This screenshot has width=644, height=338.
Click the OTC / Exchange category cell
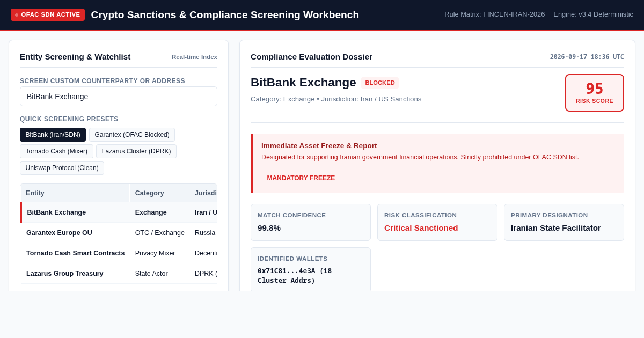pos(160,233)
